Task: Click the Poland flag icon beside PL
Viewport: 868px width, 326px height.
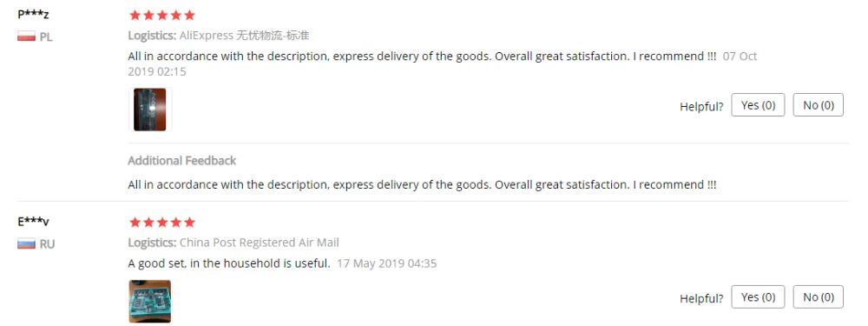Action: point(26,37)
